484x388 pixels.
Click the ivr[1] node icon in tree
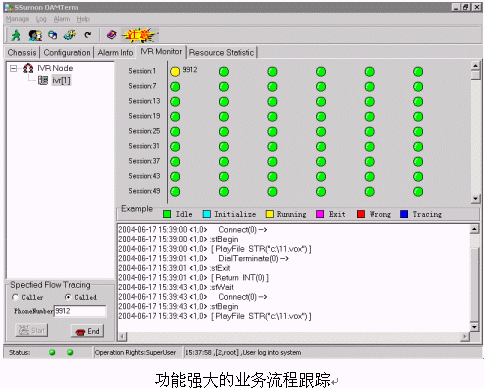tap(43, 80)
